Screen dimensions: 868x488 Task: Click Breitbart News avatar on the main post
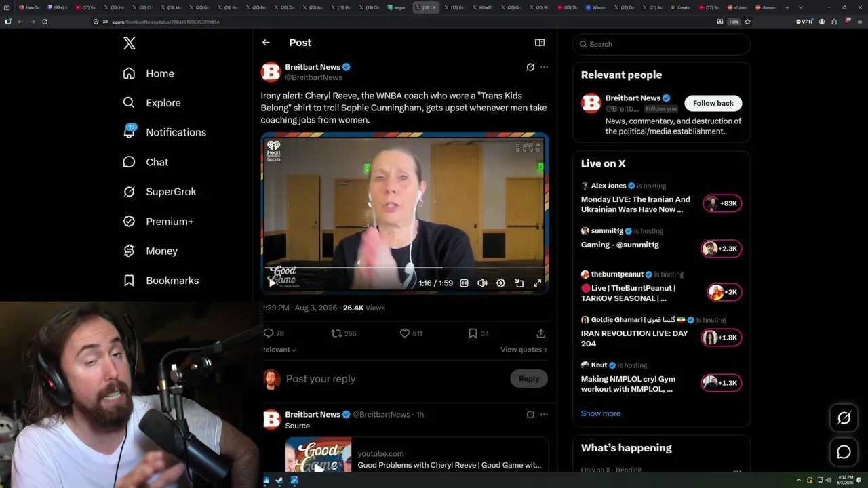point(271,72)
